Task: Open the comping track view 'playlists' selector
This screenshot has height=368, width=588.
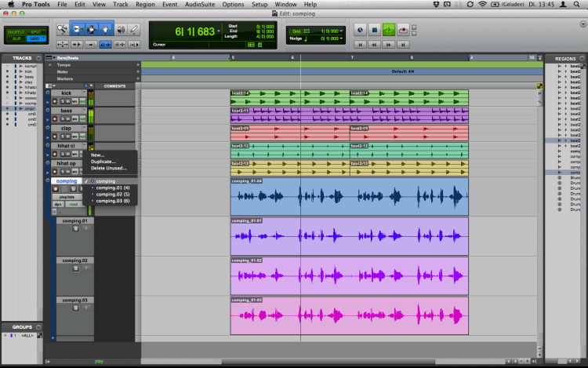Action: pos(67,197)
